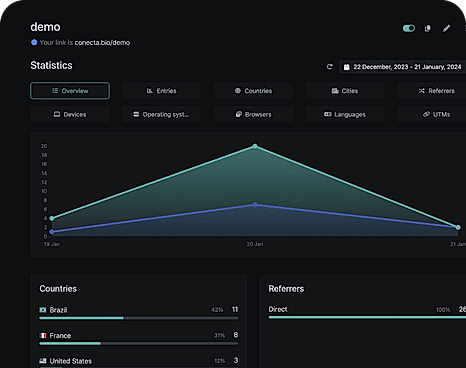Select the Overview tab
The height and width of the screenshot is (368, 466).
(x=70, y=91)
